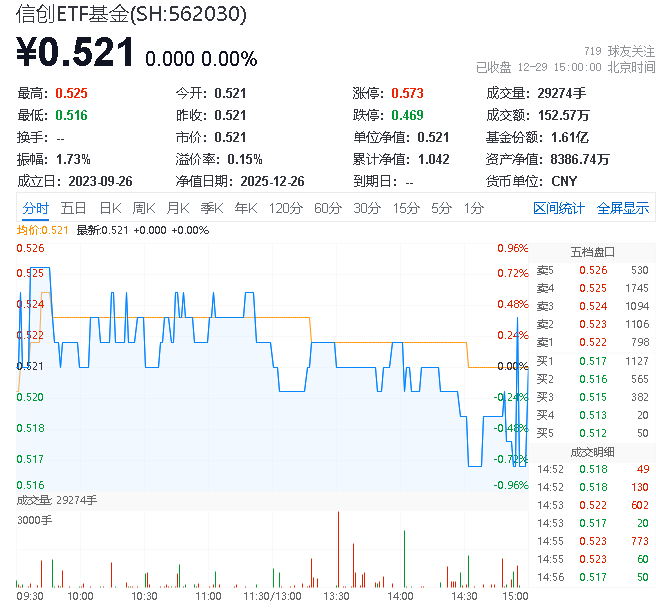
Task: Switch to the 120分 interval tab
Action: tap(285, 208)
